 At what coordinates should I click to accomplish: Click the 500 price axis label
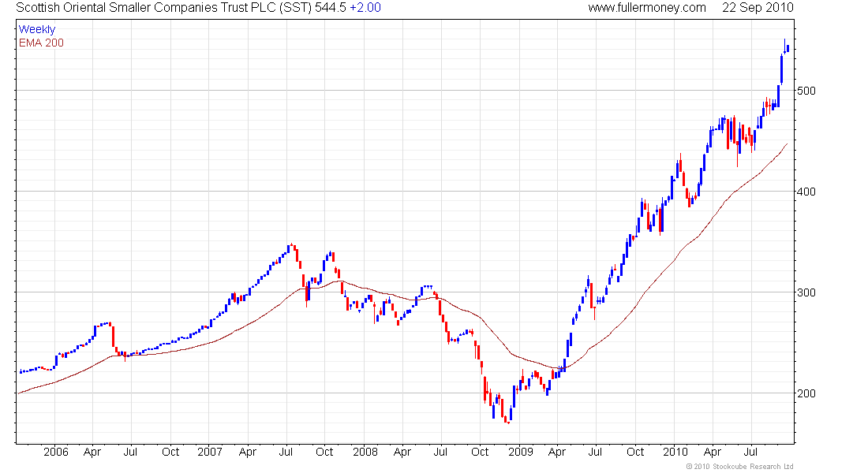pyautogui.click(x=806, y=91)
